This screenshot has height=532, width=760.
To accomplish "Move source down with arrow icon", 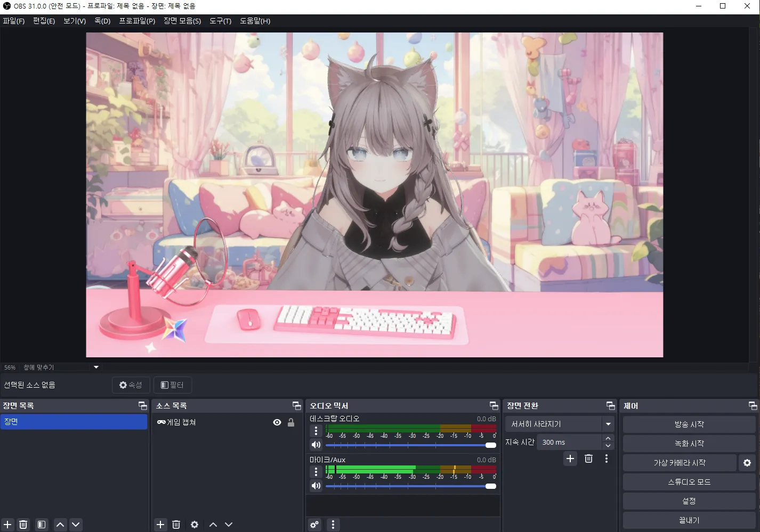I will coord(229,525).
